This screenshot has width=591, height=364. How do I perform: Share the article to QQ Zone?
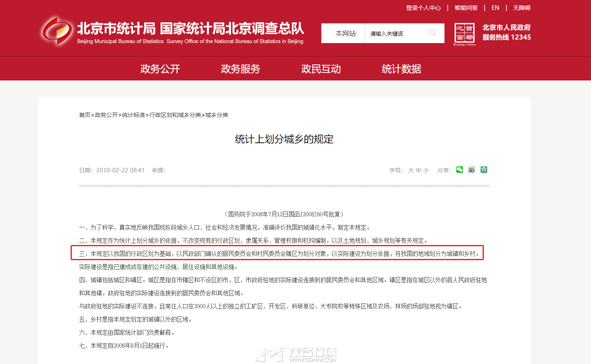click(484, 170)
